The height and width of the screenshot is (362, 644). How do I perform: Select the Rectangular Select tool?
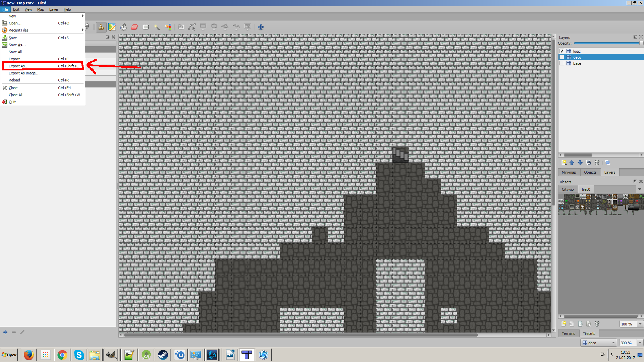(146, 27)
